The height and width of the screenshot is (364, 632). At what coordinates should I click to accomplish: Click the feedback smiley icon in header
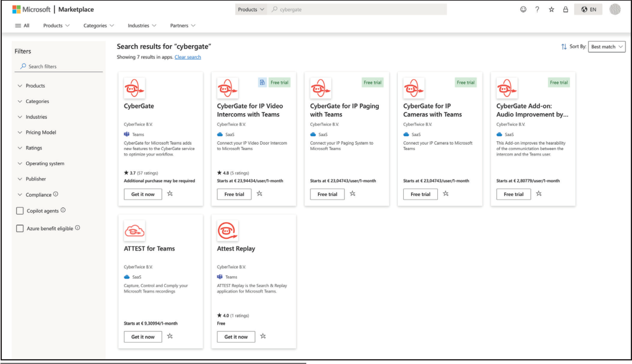[x=523, y=10]
